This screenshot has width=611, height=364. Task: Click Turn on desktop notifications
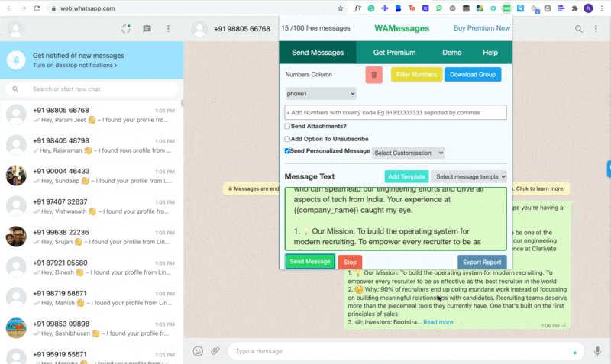74,66
